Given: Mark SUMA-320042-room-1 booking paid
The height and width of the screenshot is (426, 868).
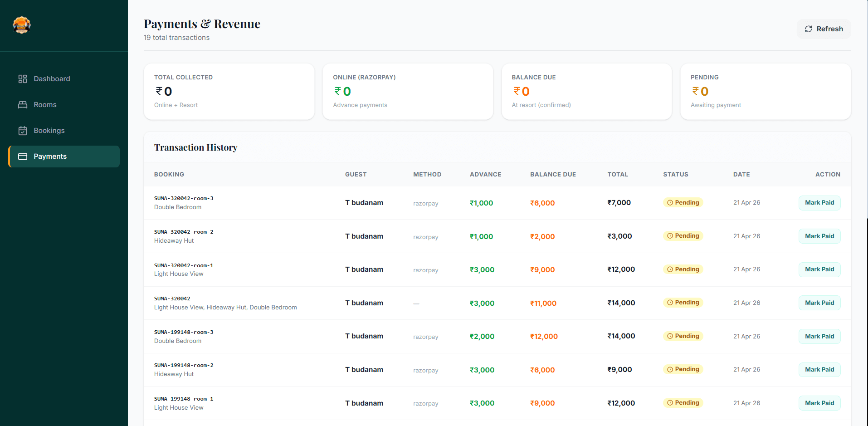Looking at the screenshot, I should (819, 269).
